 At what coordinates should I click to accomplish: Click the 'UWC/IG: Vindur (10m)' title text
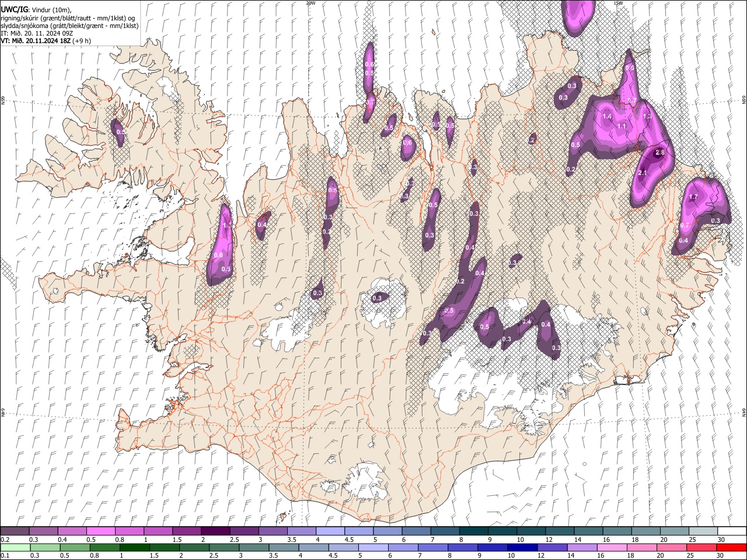(x=36, y=9)
